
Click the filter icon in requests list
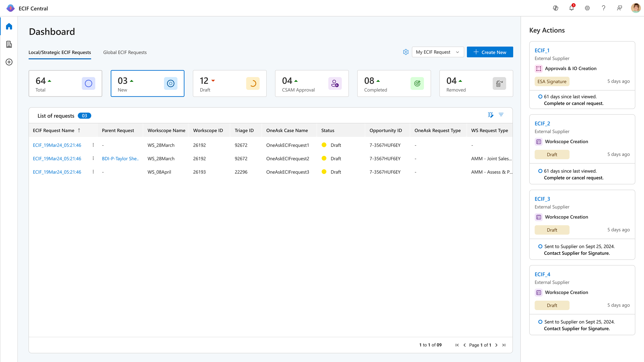pyautogui.click(x=501, y=115)
